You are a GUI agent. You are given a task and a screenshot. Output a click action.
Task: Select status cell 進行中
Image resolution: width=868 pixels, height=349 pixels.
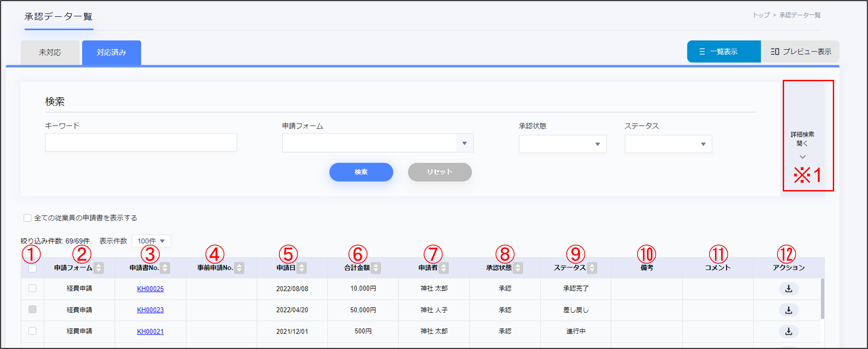coord(576,331)
